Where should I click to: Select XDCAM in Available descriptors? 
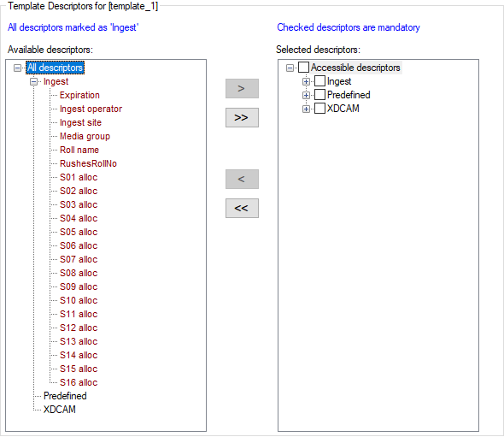point(60,410)
